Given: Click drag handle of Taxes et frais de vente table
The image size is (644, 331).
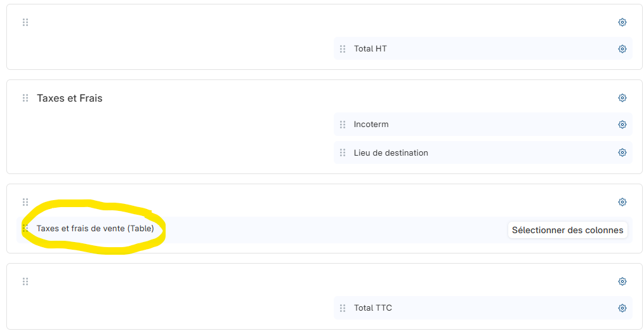Looking at the screenshot, I should point(25,228).
